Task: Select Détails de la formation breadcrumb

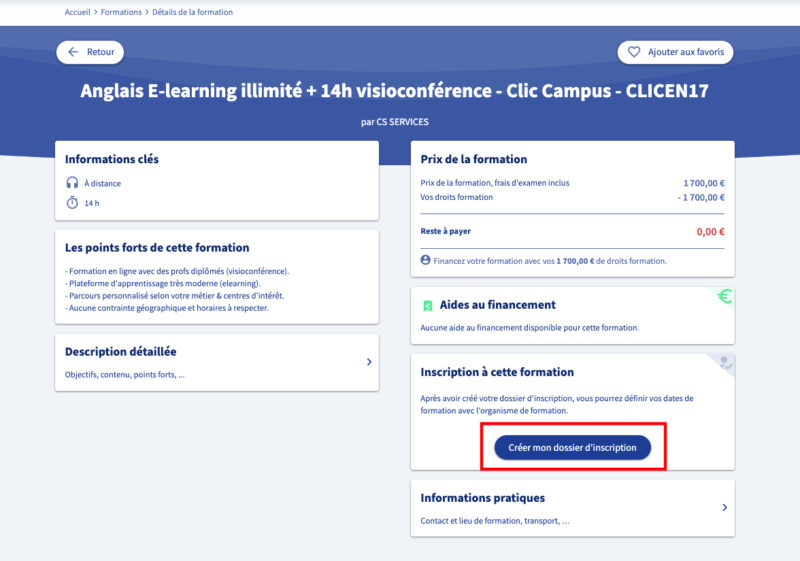Action: pyautogui.click(x=192, y=12)
